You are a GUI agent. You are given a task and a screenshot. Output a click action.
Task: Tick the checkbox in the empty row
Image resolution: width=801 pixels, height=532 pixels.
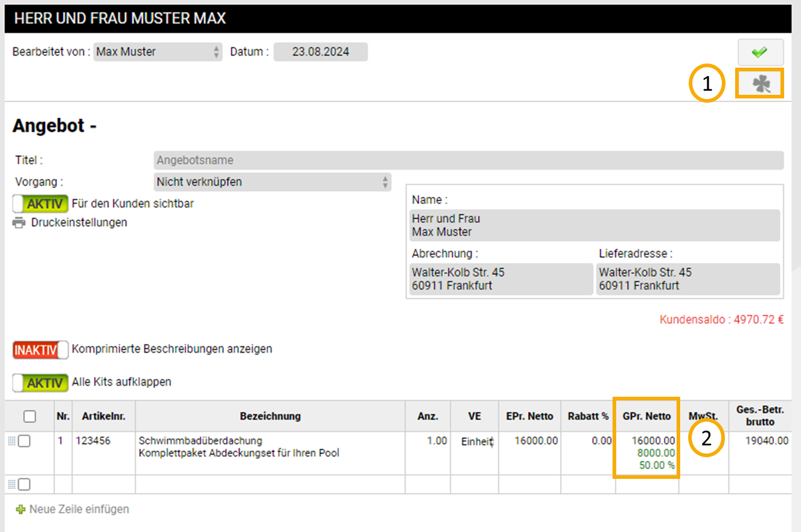[24, 484]
